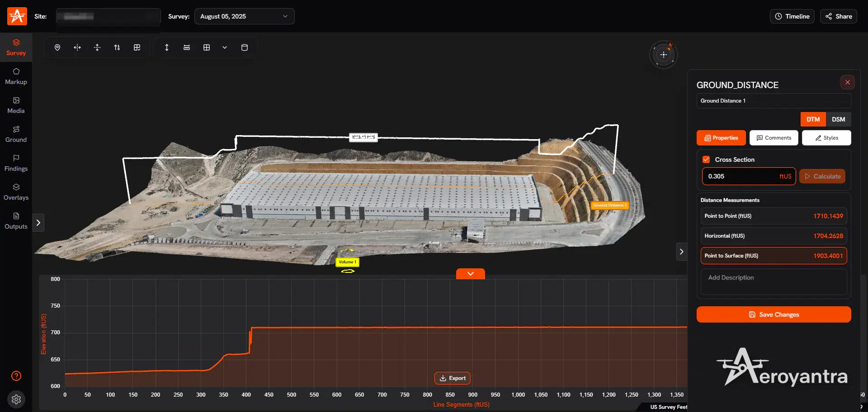Open the Outputs sidebar section
Screen dimensions: 868x412
click(x=16, y=221)
